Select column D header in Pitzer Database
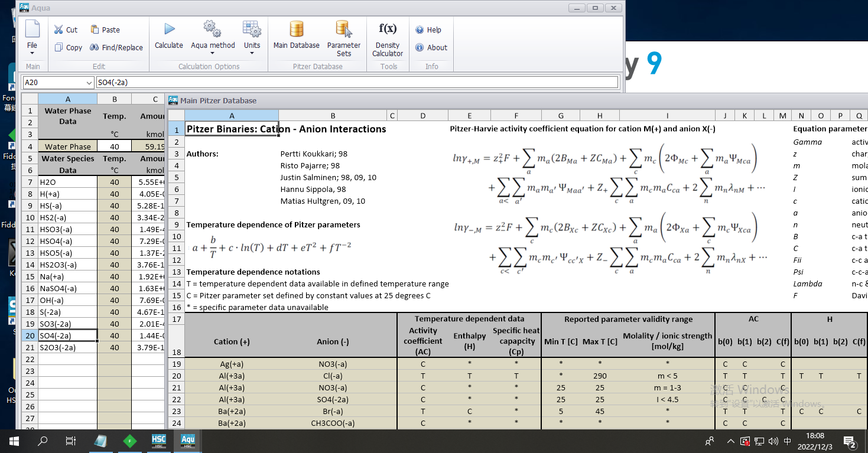Viewport: 868px width, 453px height. pos(422,116)
